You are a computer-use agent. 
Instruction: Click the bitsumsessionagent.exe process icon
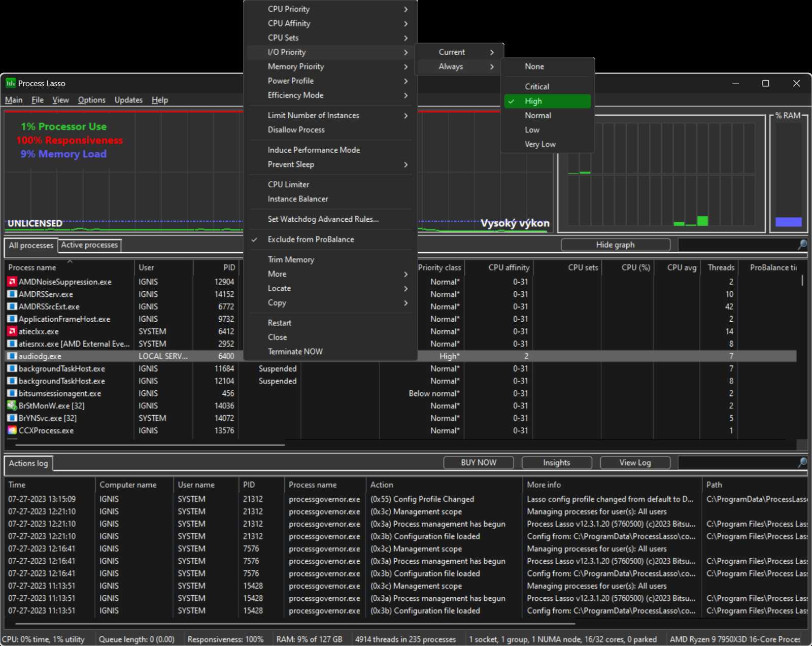[x=12, y=393]
